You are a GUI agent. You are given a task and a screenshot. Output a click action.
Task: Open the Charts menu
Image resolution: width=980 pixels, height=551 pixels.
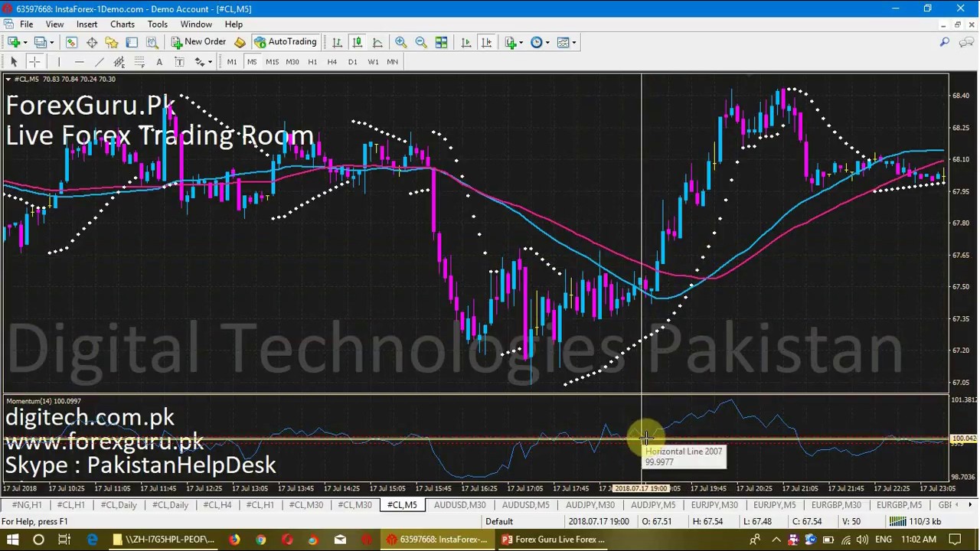coord(122,24)
